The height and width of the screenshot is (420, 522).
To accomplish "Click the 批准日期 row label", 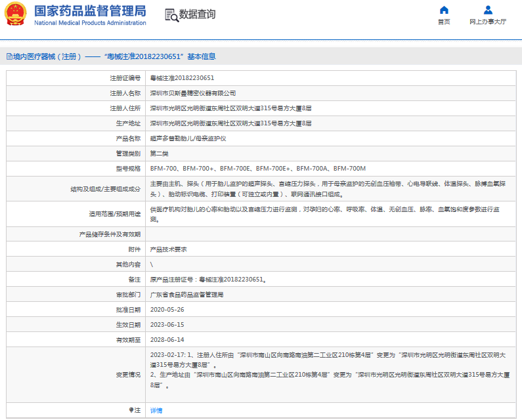I will 128,310.
